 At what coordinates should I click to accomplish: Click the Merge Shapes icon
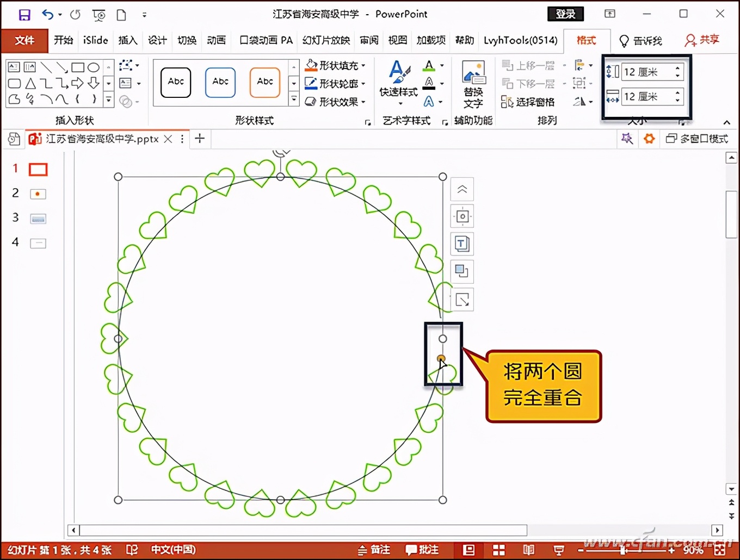pos(126,102)
